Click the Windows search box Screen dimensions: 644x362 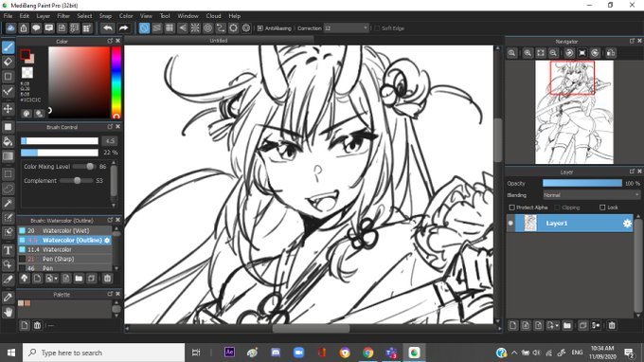coord(103,353)
